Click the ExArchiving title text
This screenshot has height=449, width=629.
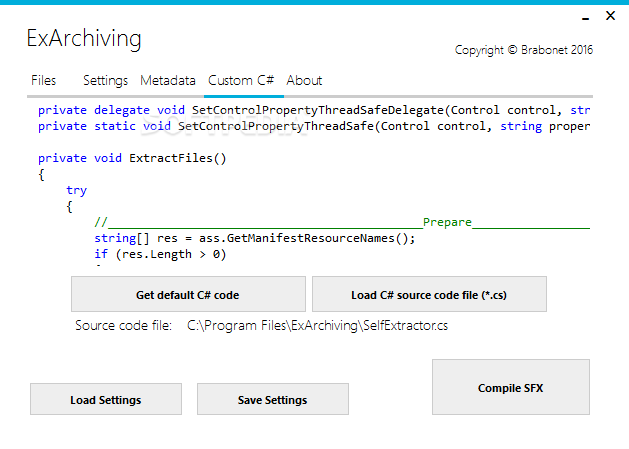84,39
